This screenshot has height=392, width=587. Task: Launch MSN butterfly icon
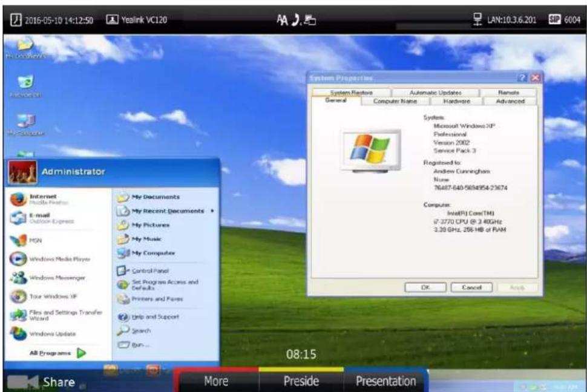click(x=18, y=240)
